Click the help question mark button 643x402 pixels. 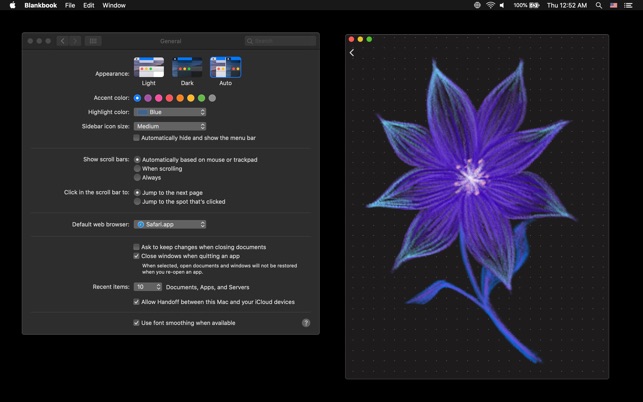point(306,323)
